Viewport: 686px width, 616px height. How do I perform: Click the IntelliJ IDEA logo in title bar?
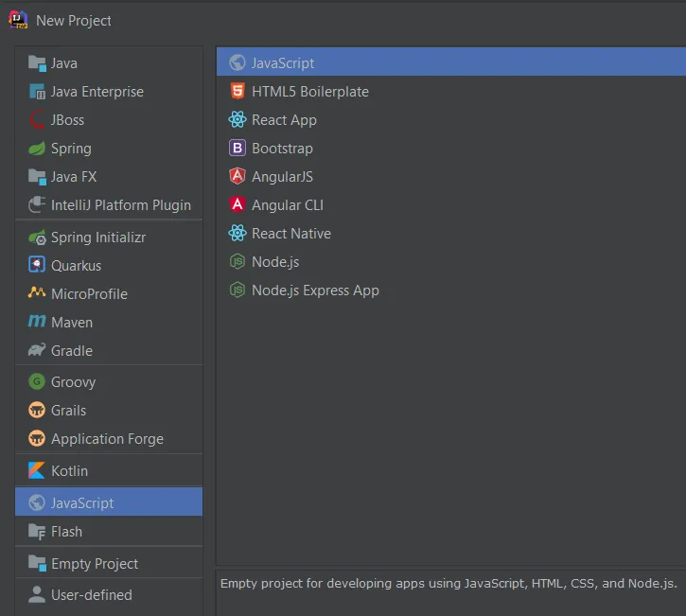coord(18,20)
